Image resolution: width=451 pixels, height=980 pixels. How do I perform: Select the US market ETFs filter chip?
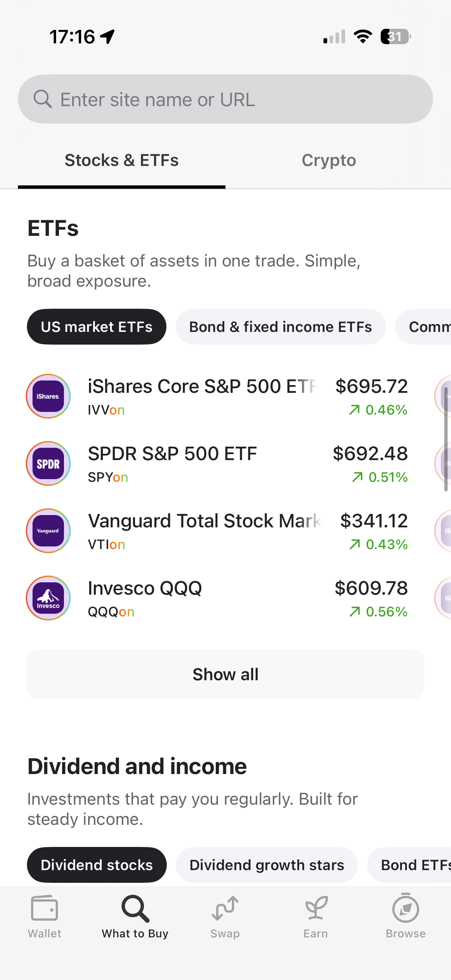tap(97, 327)
